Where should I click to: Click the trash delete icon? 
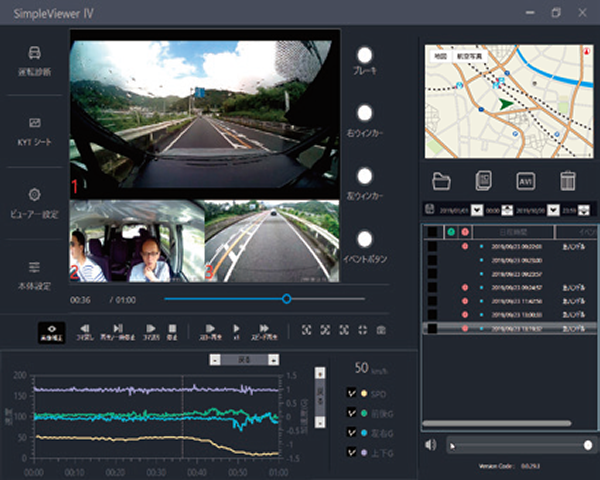tap(568, 181)
